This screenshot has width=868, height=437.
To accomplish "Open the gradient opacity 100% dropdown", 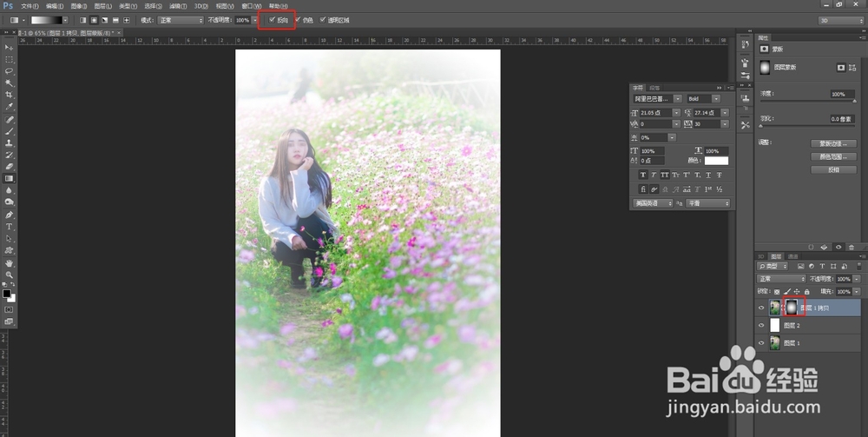I will (x=254, y=20).
